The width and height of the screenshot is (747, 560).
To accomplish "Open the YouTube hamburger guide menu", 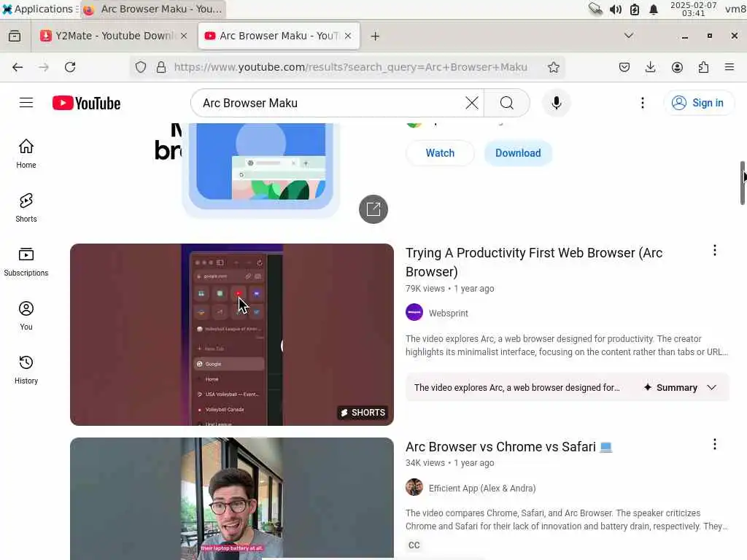I will (x=26, y=103).
